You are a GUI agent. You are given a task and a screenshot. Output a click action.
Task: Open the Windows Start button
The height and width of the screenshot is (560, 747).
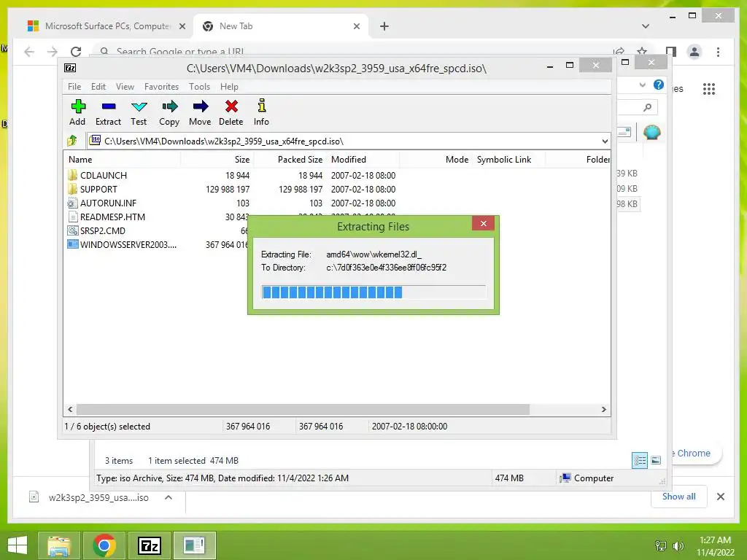coord(18,545)
